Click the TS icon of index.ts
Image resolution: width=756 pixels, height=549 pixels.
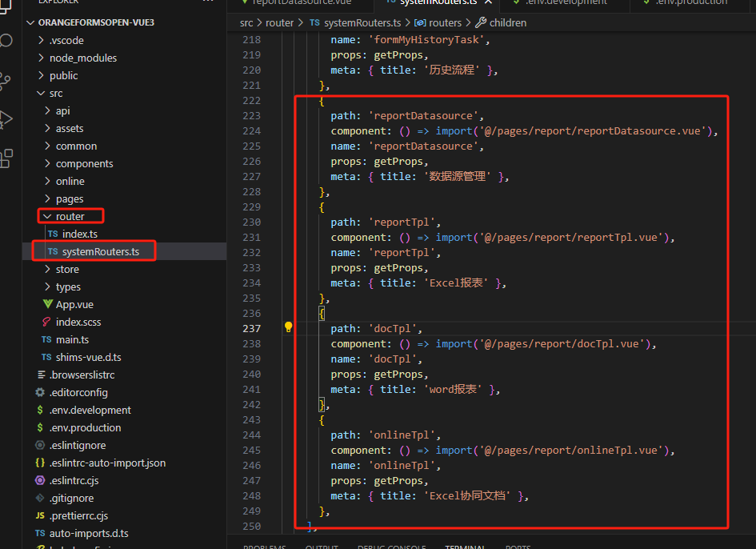pyautogui.click(x=53, y=234)
